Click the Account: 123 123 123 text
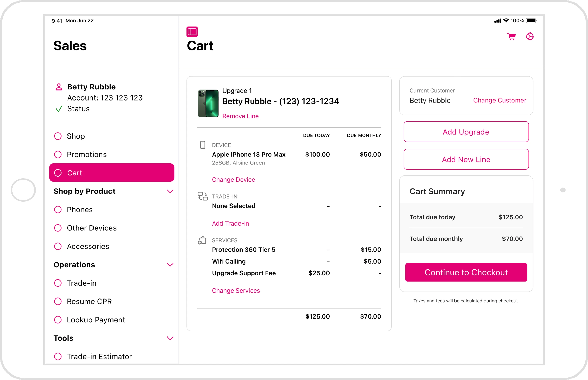 pyautogui.click(x=105, y=98)
